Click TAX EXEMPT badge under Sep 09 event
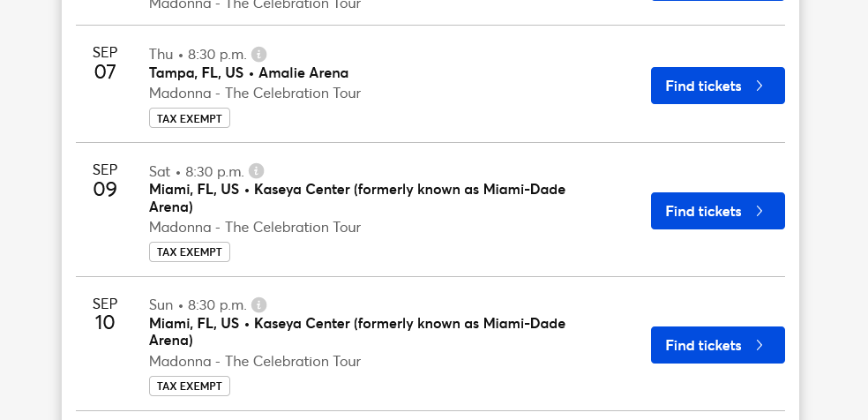 (x=190, y=251)
